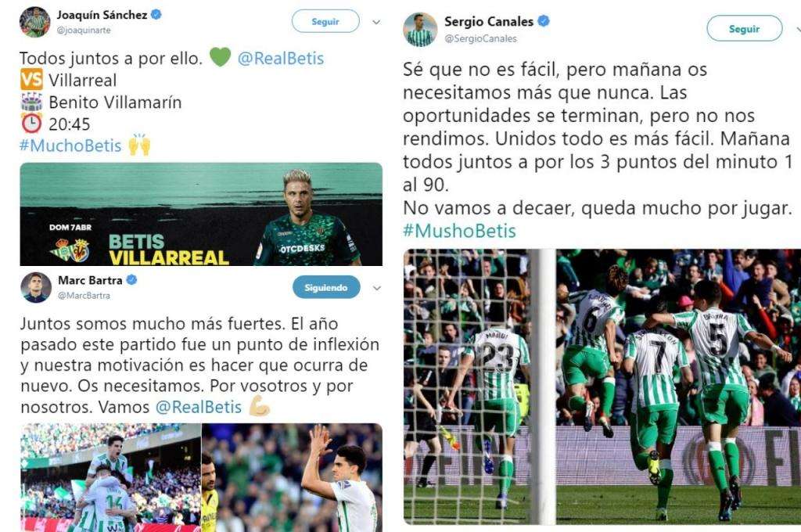Open the chevron menu on Marc Bartra's tweet
Viewport: 801px width, 532px height.
(x=377, y=288)
